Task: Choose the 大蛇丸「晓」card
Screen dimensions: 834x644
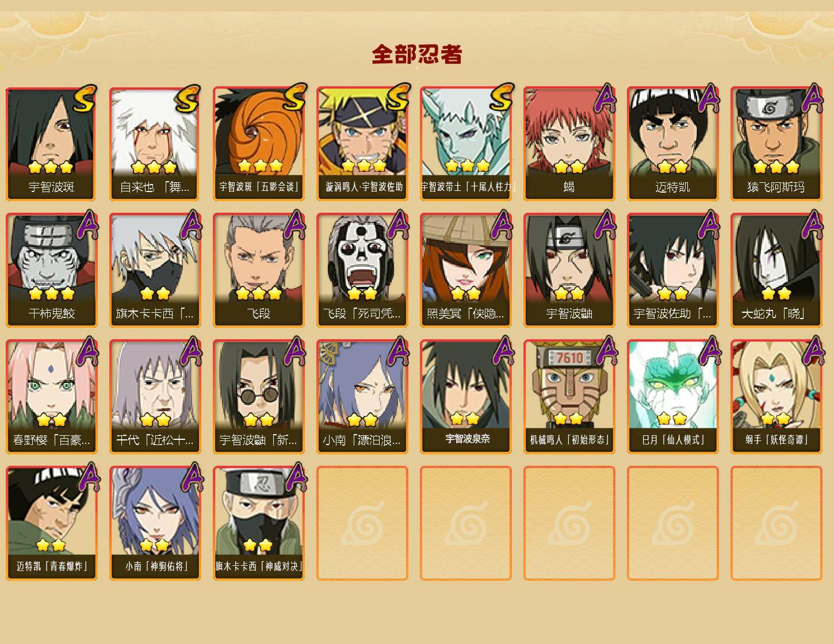Action: pyautogui.click(x=776, y=270)
